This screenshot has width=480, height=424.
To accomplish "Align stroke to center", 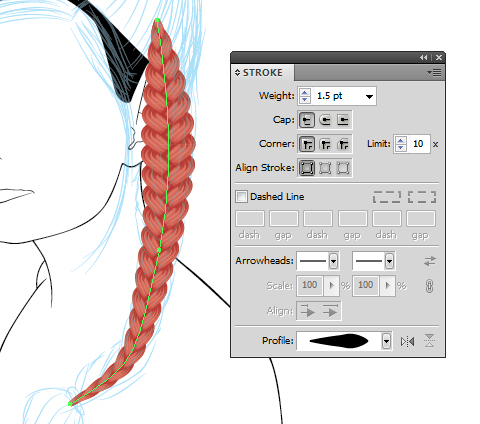I will (307, 168).
